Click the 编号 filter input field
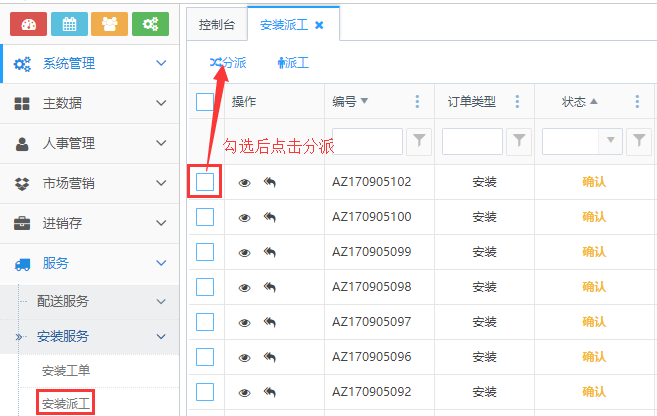 tap(367, 143)
